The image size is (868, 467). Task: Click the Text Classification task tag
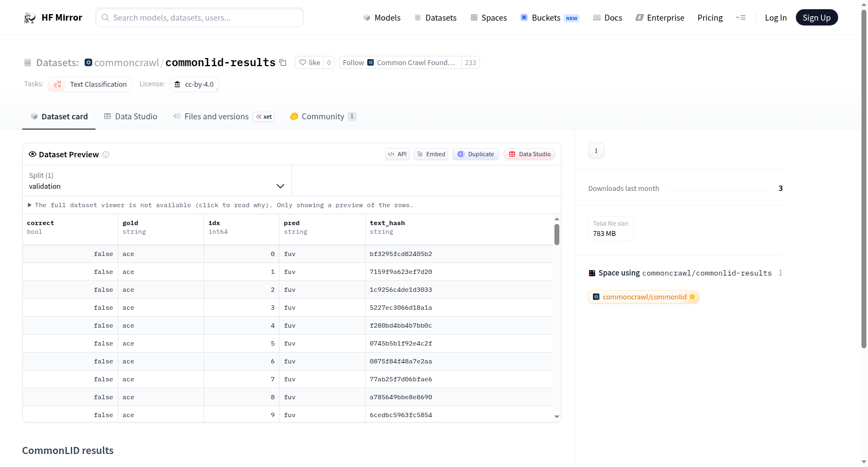pyautogui.click(x=91, y=84)
